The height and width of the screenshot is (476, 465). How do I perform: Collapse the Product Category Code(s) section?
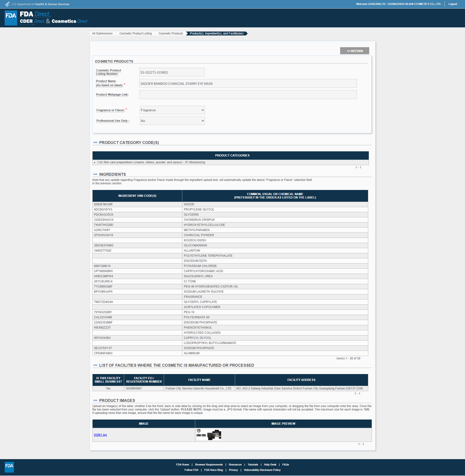95,143
